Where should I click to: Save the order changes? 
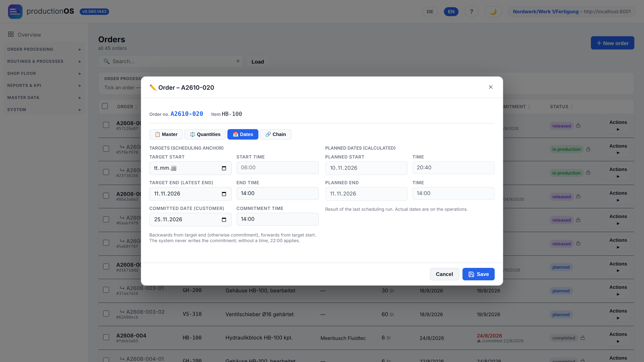pos(478,274)
